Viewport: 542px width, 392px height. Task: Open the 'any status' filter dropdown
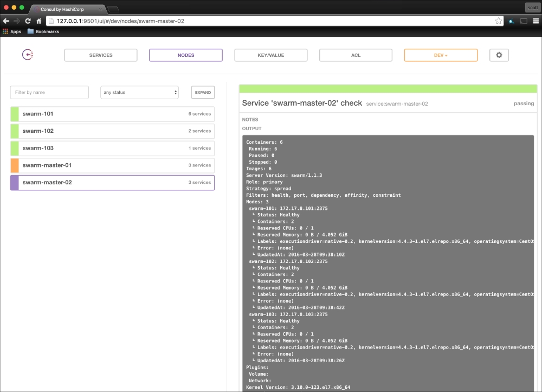pos(140,93)
